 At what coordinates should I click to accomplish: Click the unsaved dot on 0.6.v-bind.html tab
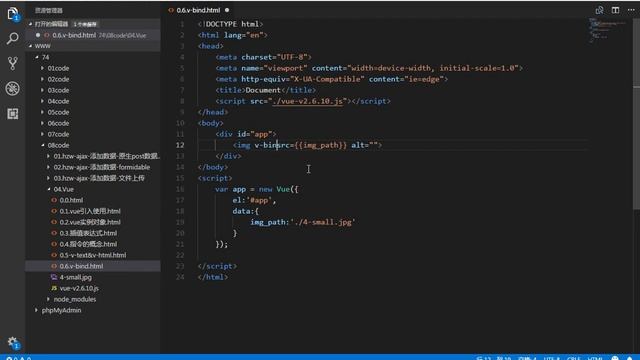[227, 10]
